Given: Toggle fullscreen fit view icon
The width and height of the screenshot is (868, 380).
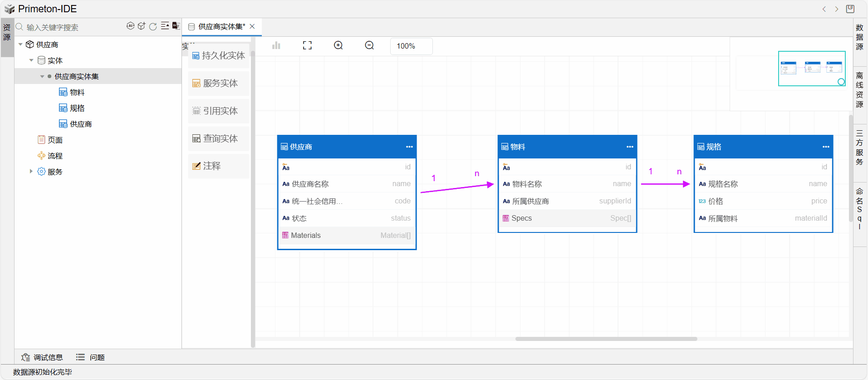Looking at the screenshot, I should point(307,45).
